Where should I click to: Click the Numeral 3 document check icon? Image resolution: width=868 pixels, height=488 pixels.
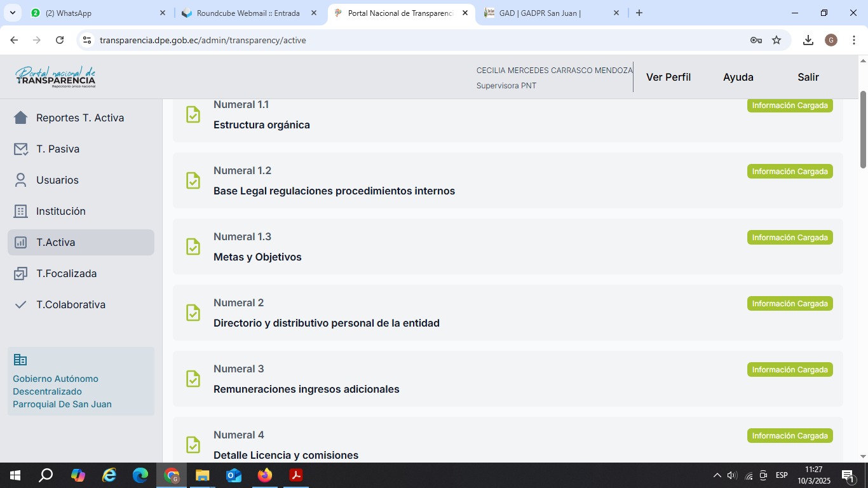[x=193, y=379]
